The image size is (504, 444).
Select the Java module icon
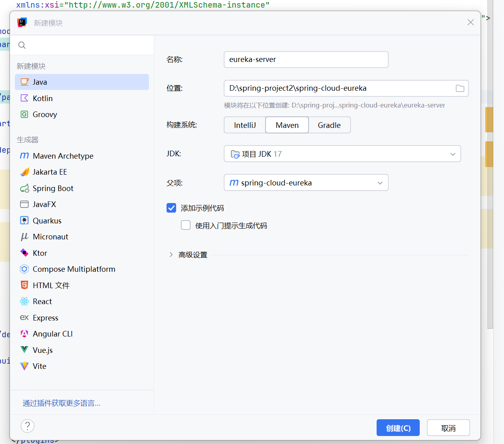[24, 82]
